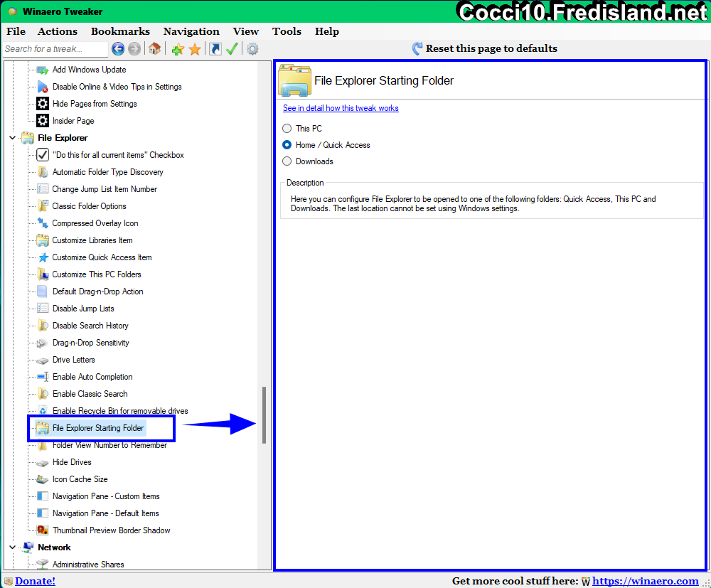
Task: Open the Actions menu
Action: click(x=58, y=31)
